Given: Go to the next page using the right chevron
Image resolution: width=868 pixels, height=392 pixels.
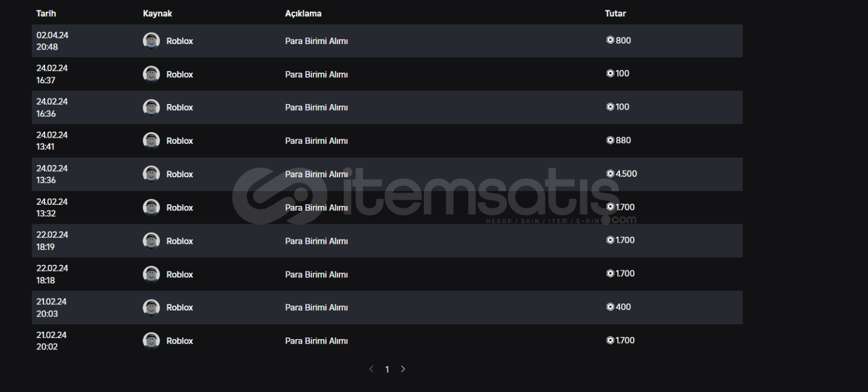Looking at the screenshot, I should pyautogui.click(x=403, y=369).
